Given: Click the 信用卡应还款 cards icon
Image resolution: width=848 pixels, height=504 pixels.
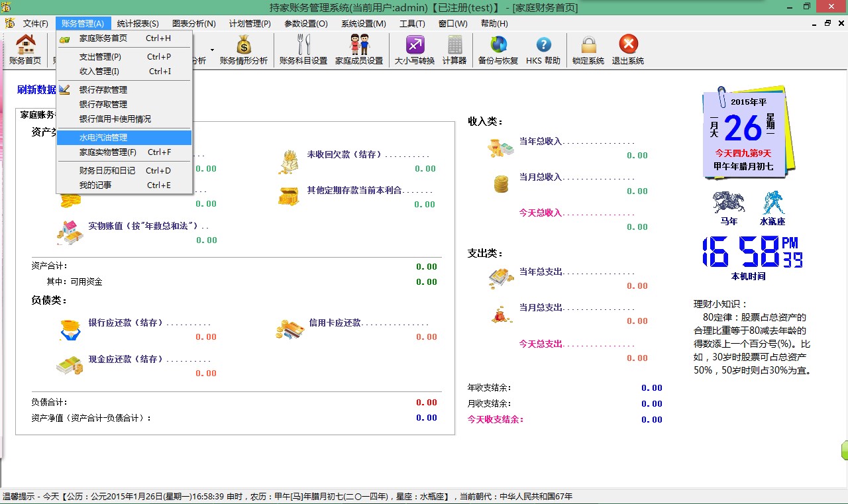Looking at the screenshot, I should (290, 329).
